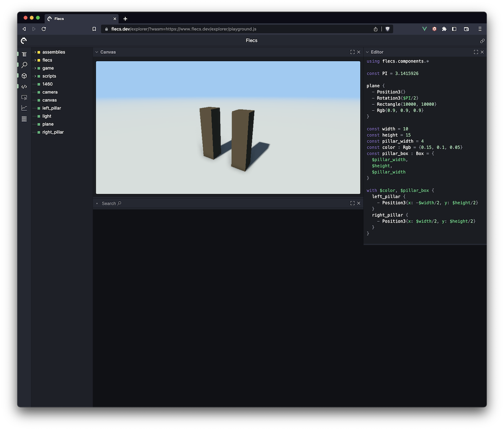Open the entity tree hierarchy panel
Image resolution: width=504 pixels, height=430 pixels.
coord(24,54)
